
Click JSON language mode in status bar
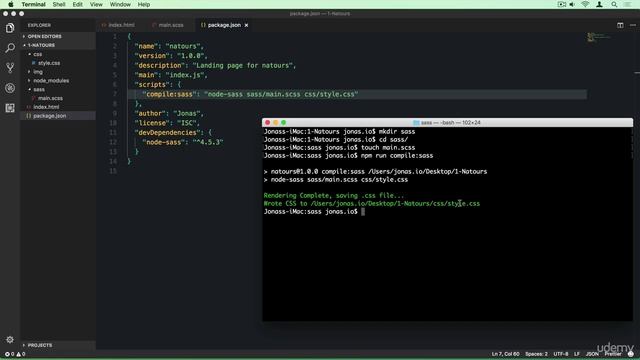pyautogui.click(x=592, y=354)
